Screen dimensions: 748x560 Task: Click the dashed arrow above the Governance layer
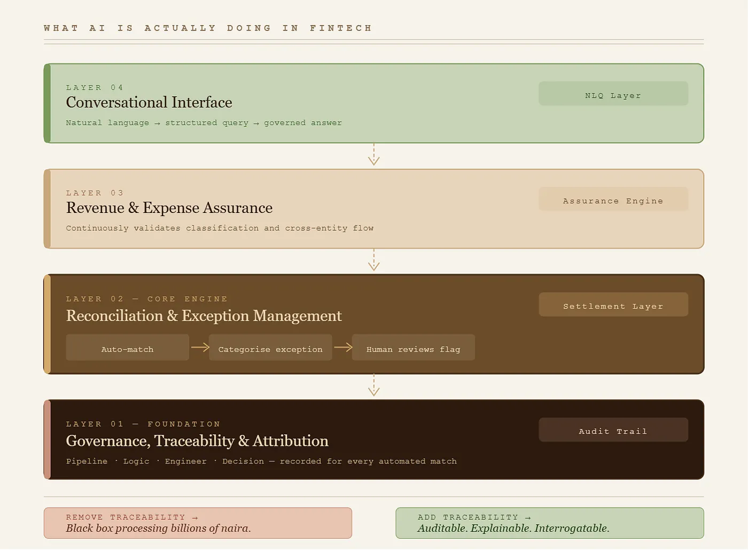click(x=374, y=386)
